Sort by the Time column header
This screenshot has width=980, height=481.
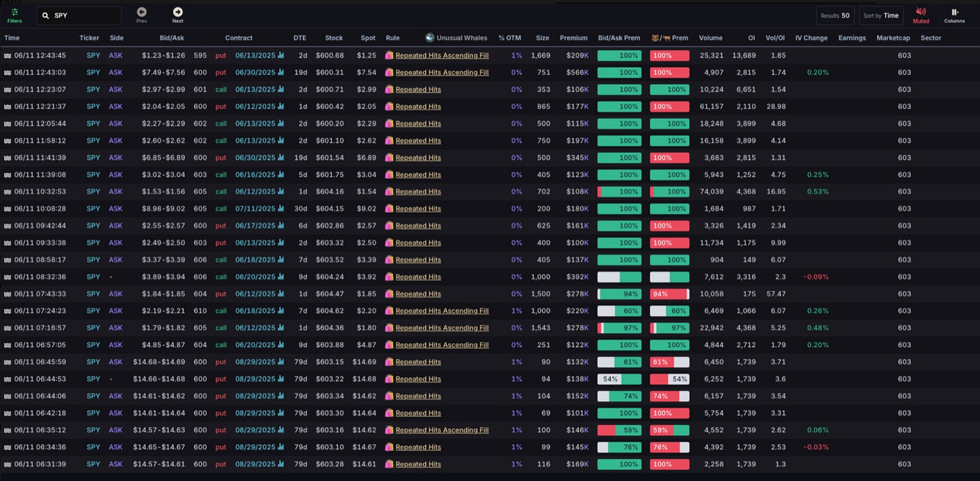pyautogui.click(x=11, y=38)
